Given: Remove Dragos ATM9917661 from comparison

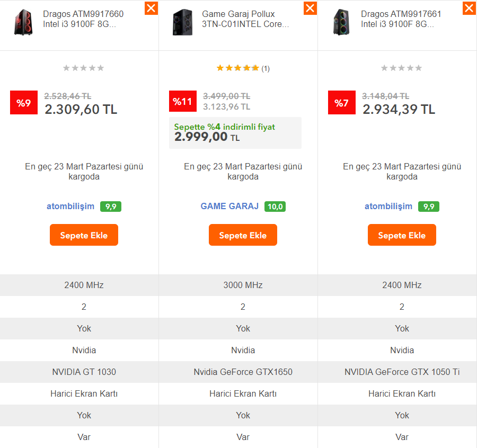Looking at the screenshot, I should [x=469, y=8].
